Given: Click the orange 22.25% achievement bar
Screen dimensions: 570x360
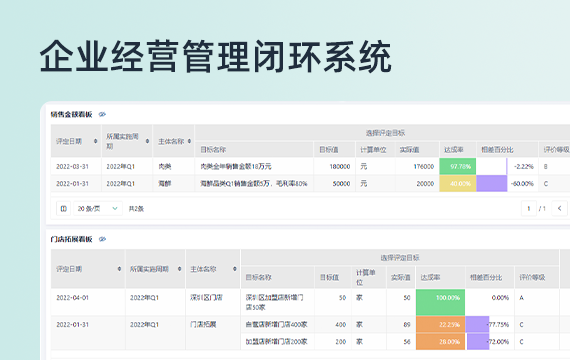Looking at the screenshot, I should point(440,324).
